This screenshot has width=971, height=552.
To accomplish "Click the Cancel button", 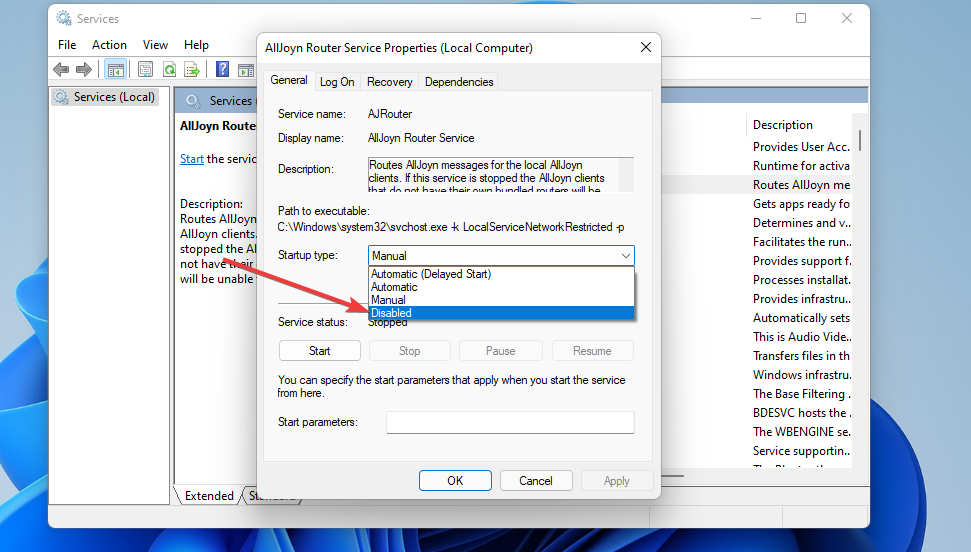I will point(536,481).
